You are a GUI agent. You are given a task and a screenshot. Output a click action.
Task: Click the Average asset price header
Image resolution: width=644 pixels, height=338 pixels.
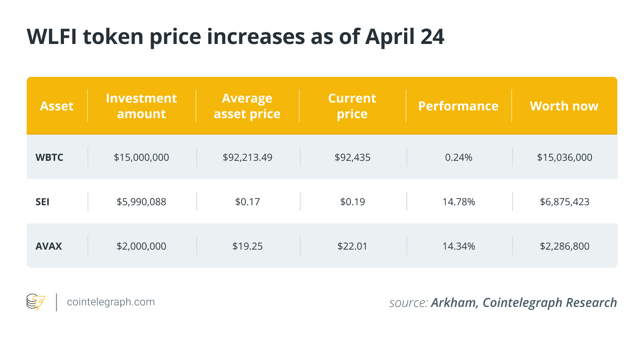[x=247, y=106]
